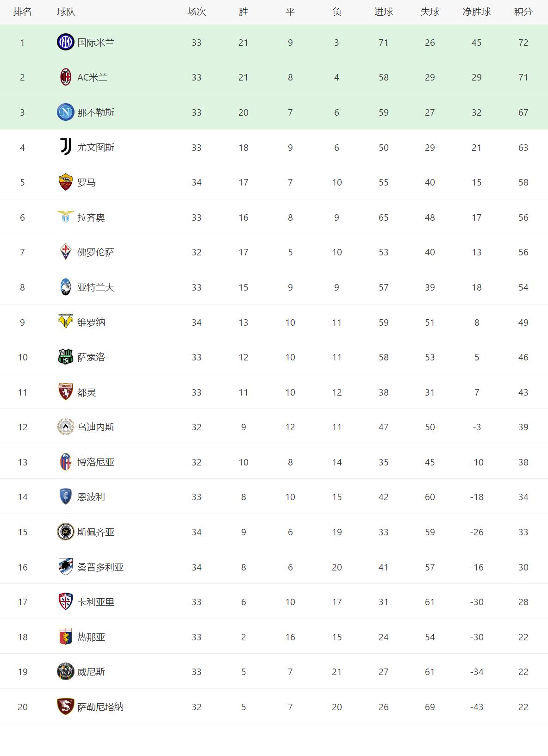Click the Napoli (那不勒斯) badge icon
Viewport: 548px width, 756px height.
click(65, 112)
